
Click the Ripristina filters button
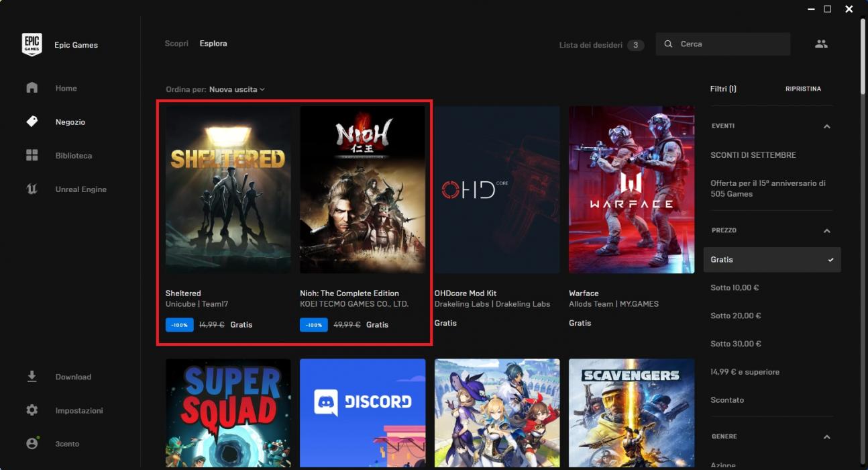click(802, 89)
